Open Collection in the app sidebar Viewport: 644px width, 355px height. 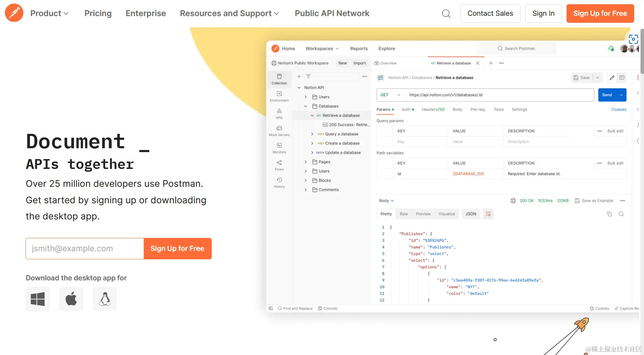tap(279, 79)
